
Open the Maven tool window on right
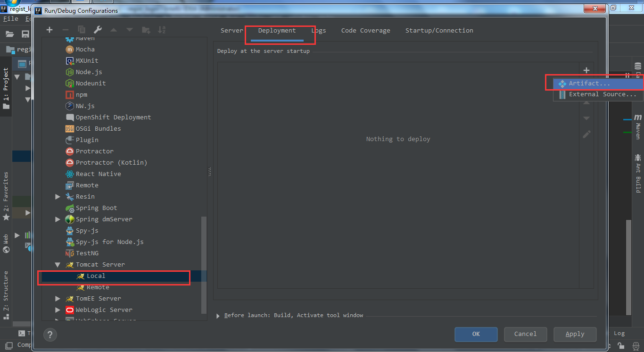click(638, 127)
